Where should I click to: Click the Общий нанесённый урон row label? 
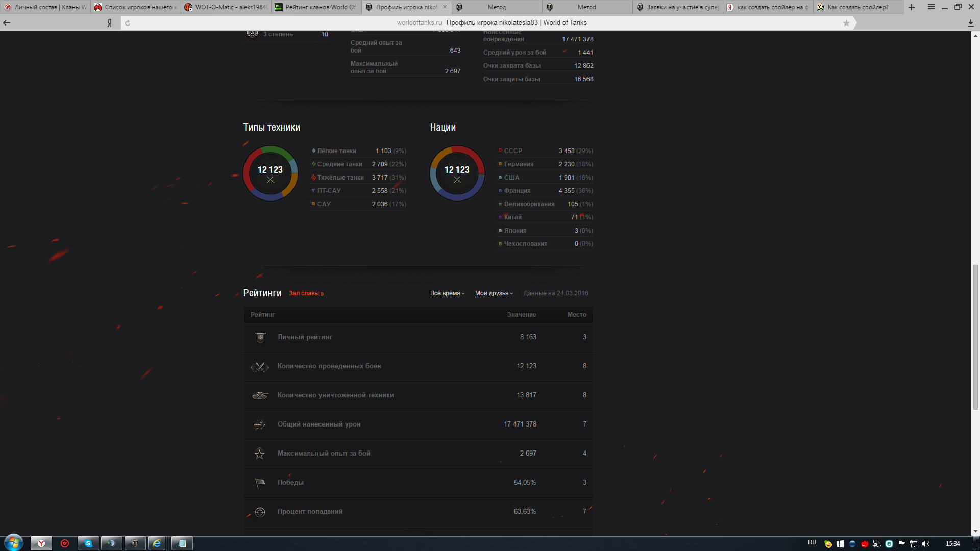[319, 424]
